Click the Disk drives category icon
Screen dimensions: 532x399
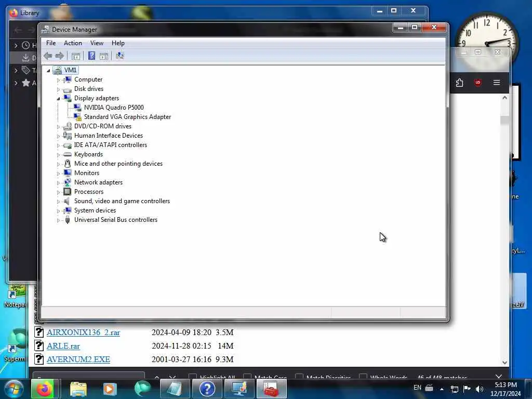click(x=68, y=89)
